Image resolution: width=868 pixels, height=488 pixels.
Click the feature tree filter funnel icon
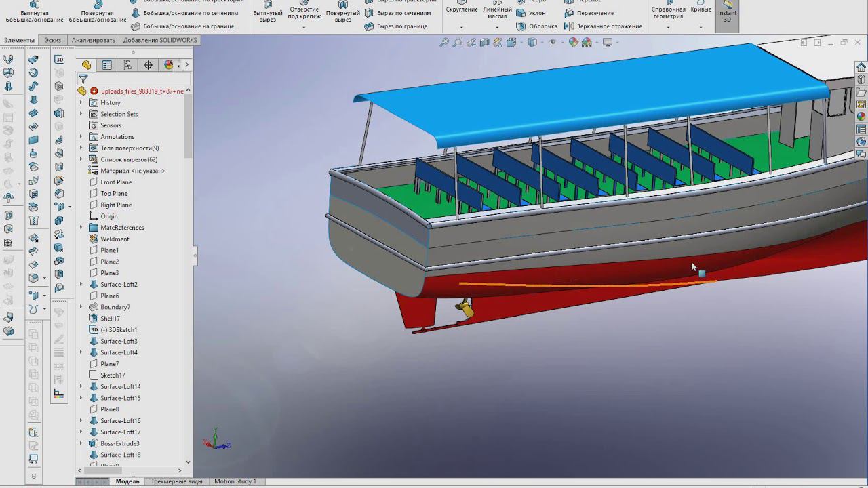83,79
